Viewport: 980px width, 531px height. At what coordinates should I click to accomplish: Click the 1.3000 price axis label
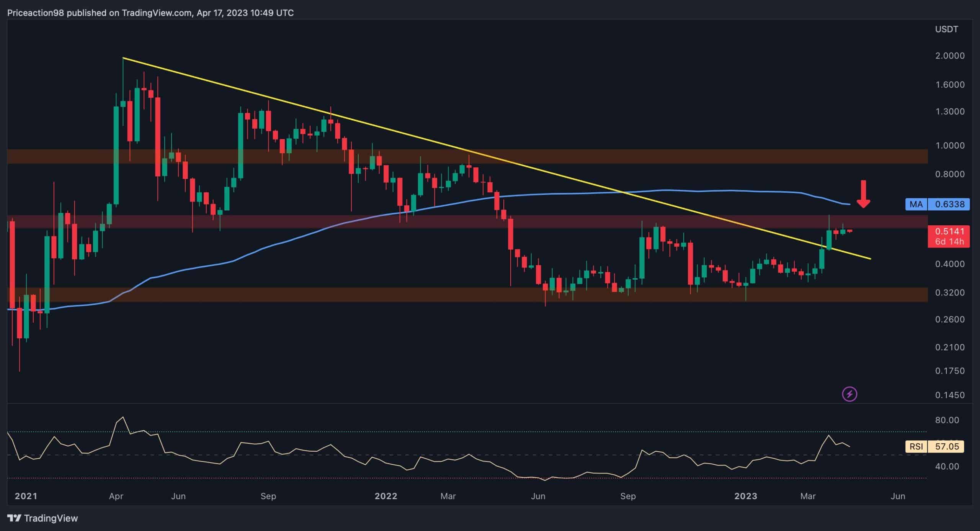tap(950, 111)
